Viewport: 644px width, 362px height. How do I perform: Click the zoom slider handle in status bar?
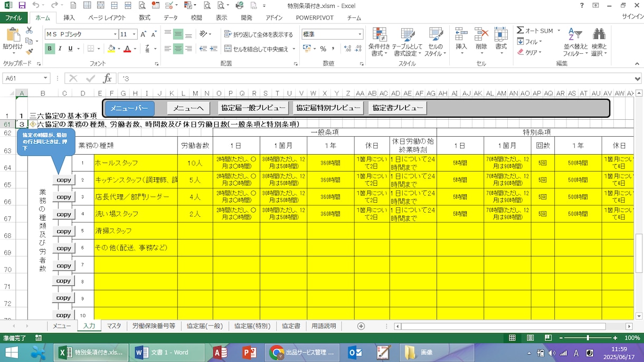coord(588,338)
